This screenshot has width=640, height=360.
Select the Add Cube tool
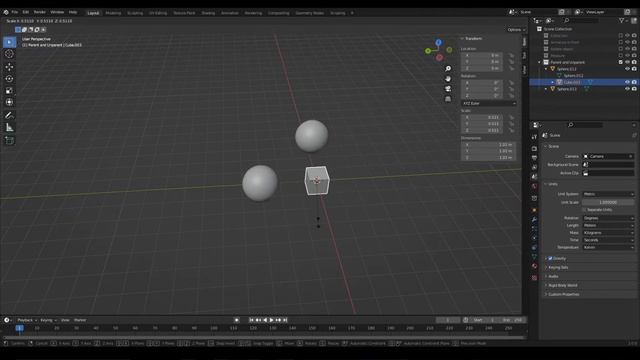[x=9, y=141]
